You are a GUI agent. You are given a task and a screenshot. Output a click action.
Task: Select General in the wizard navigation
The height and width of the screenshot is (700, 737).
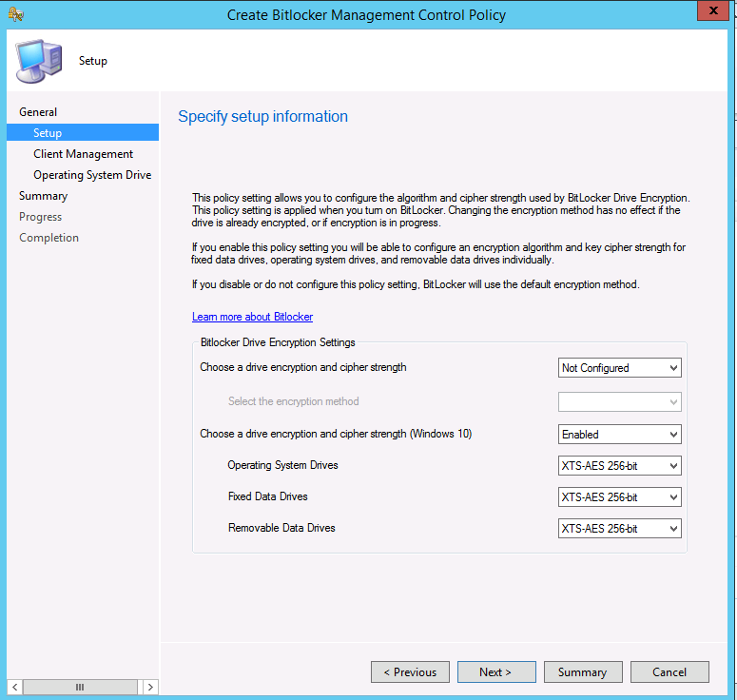38,112
